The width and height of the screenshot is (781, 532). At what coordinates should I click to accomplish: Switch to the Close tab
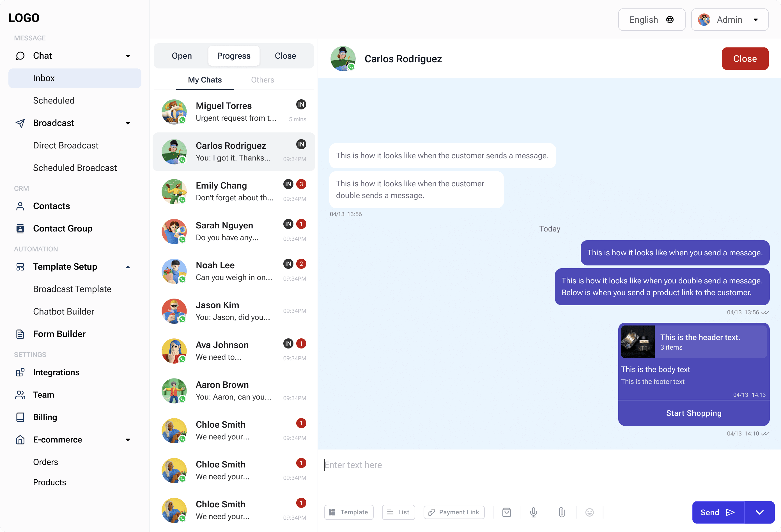tap(285, 56)
